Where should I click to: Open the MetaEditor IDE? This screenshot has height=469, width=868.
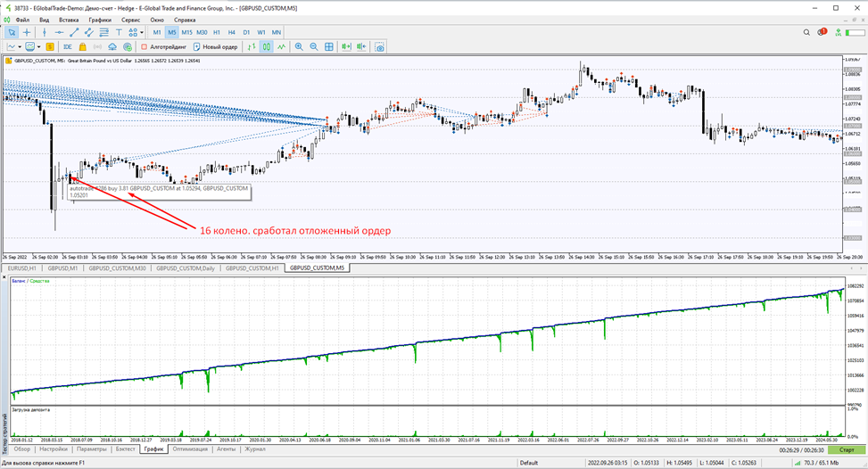tap(68, 47)
